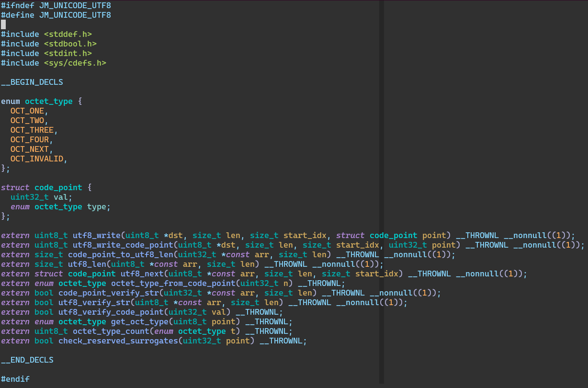
Task: Click the <stddef.h> include
Action: pos(68,34)
